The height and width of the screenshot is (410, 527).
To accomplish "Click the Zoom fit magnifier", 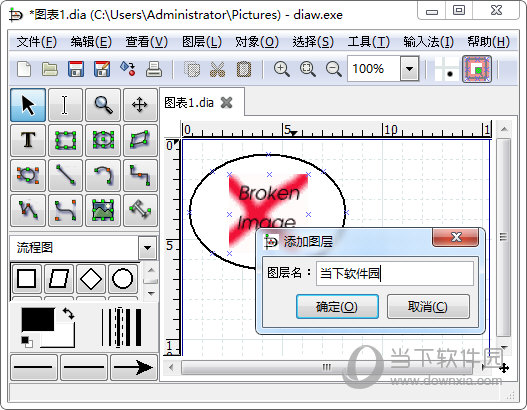I will 308,69.
